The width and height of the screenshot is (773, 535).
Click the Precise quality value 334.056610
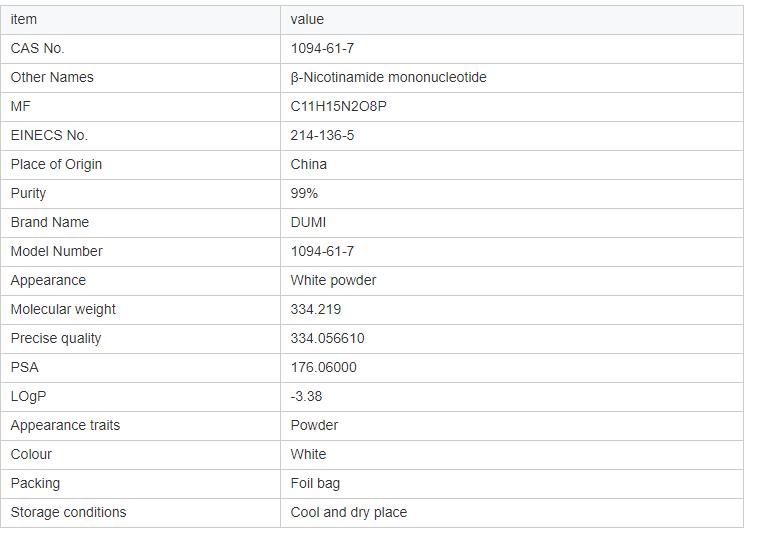327,338
